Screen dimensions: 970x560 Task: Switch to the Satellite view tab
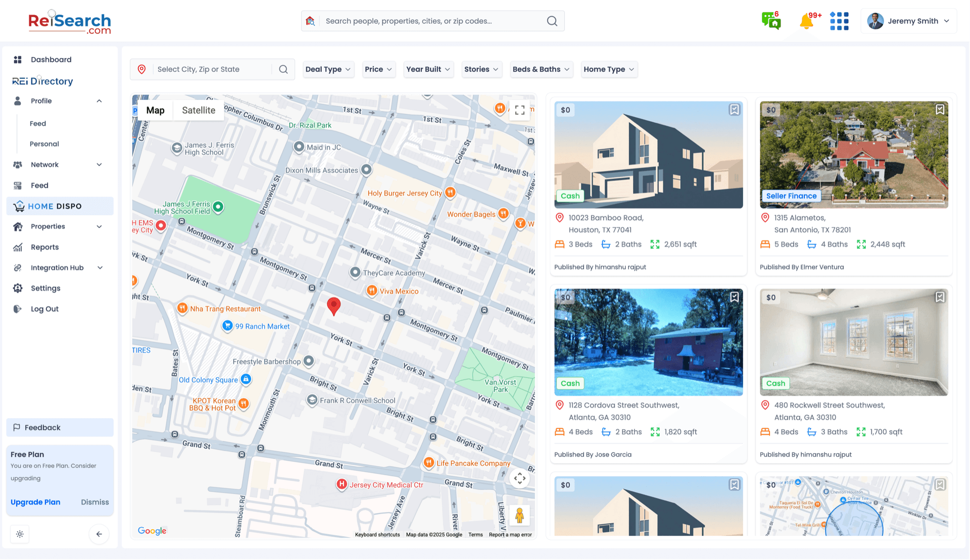[199, 111]
